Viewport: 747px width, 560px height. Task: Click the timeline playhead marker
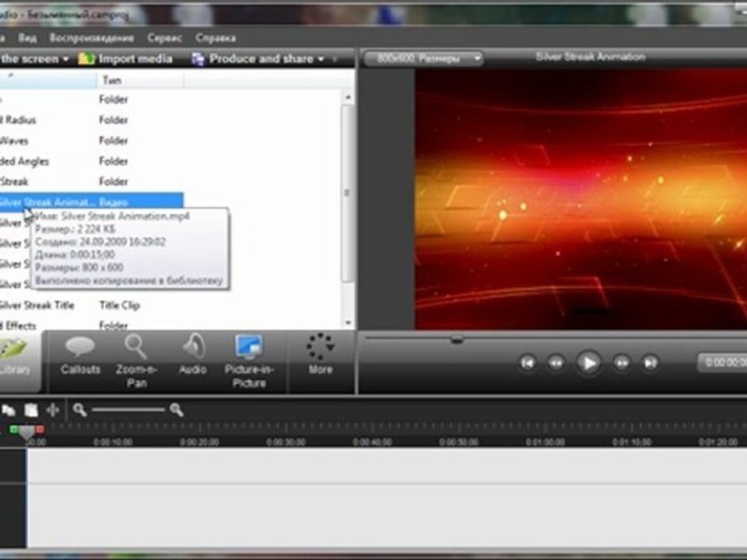coord(26,432)
